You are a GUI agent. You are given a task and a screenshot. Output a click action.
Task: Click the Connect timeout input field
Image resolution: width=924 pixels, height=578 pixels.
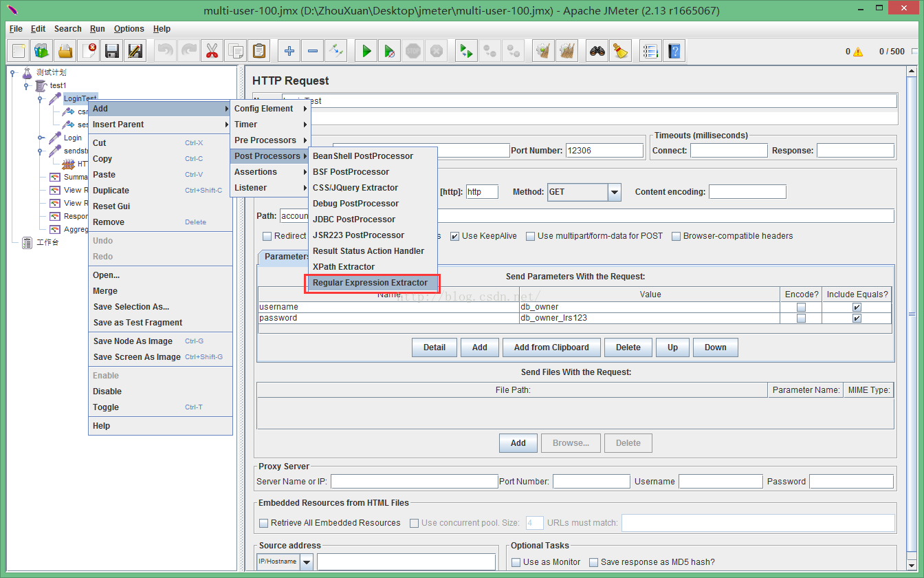point(729,151)
